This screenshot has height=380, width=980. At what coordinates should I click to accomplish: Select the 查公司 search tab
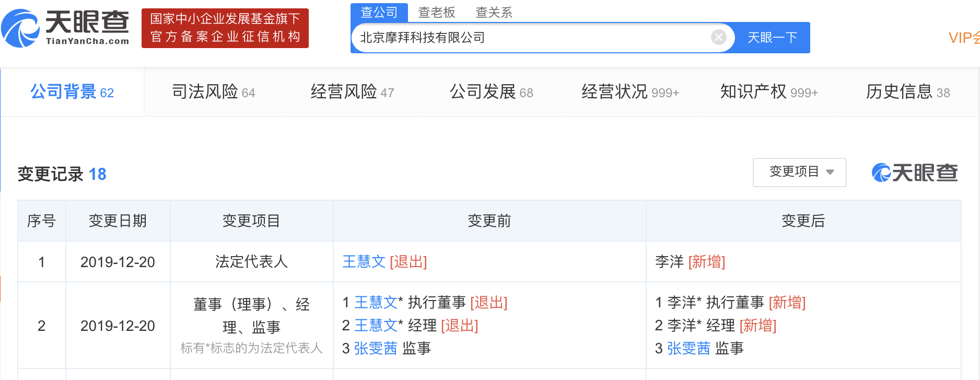(379, 12)
